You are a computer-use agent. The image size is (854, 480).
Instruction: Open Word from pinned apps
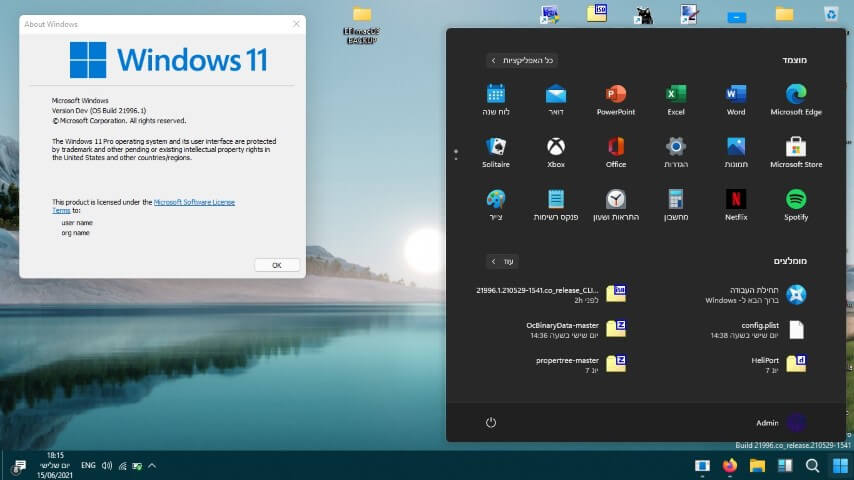tap(736, 100)
